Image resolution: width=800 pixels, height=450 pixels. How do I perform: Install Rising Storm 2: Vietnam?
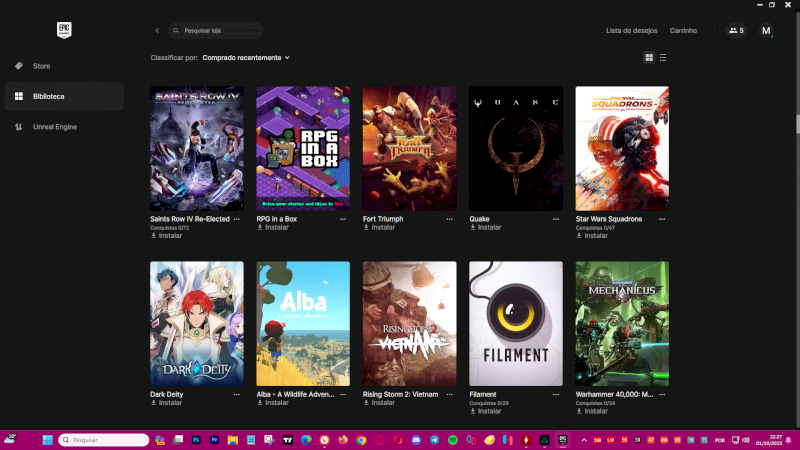[379, 403]
